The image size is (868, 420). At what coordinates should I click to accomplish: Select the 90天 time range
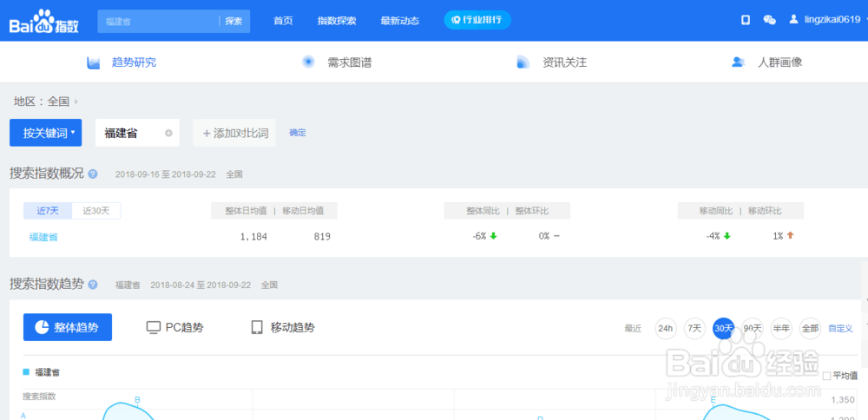click(753, 328)
